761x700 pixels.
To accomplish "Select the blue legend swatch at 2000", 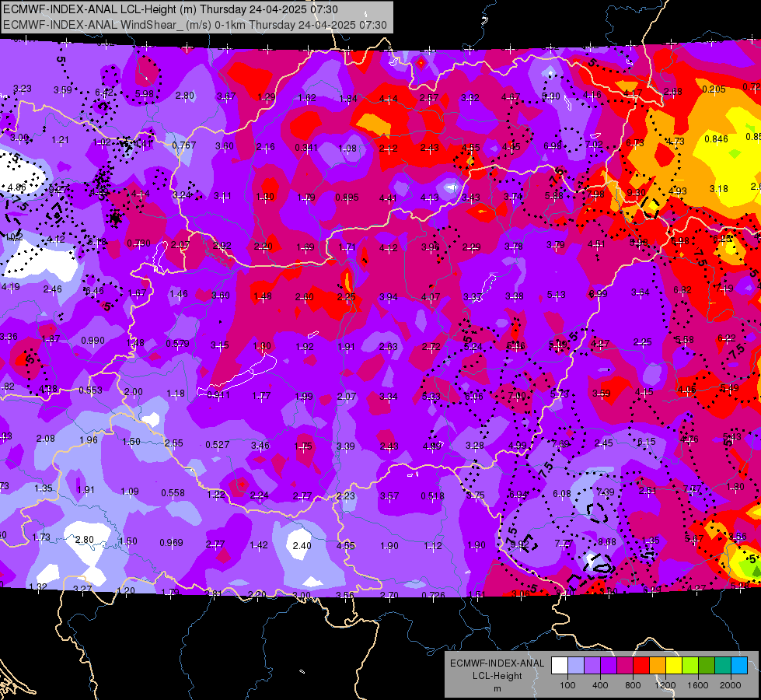I will tap(739, 666).
